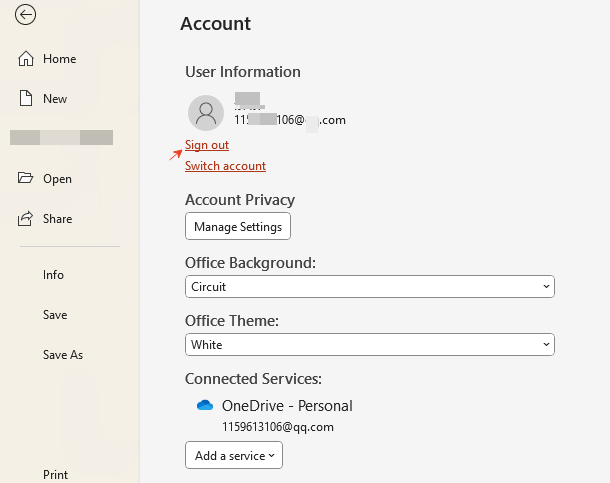Select Share in the sidebar
The image size is (610, 483).
pyautogui.click(x=58, y=219)
